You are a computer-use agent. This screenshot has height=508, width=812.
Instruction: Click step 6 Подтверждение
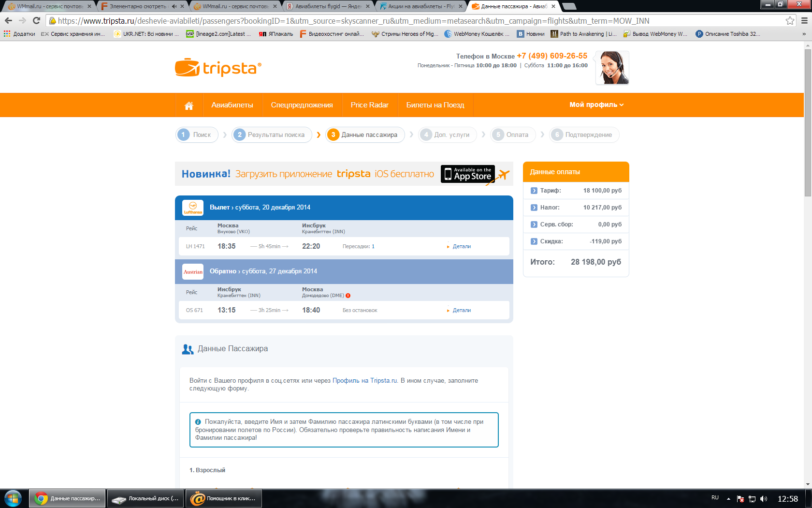tap(584, 135)
